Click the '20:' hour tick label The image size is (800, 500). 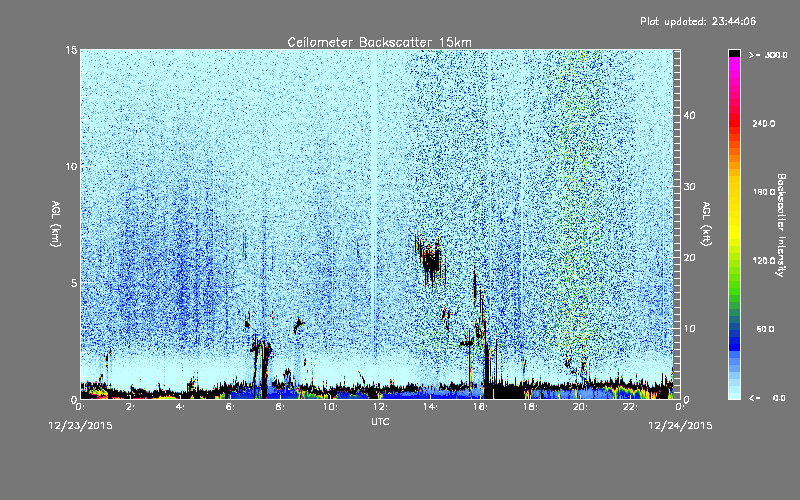[x=580, y=407]
